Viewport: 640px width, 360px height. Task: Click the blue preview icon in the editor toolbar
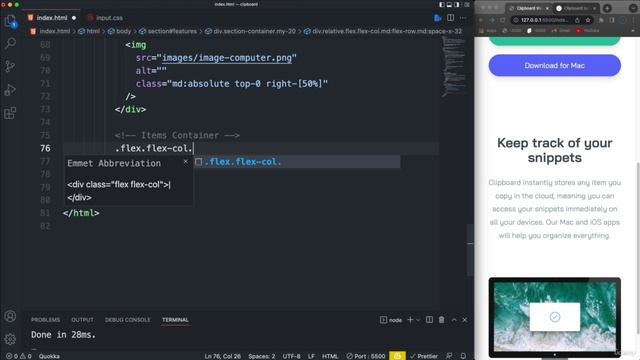pos(438,18)
